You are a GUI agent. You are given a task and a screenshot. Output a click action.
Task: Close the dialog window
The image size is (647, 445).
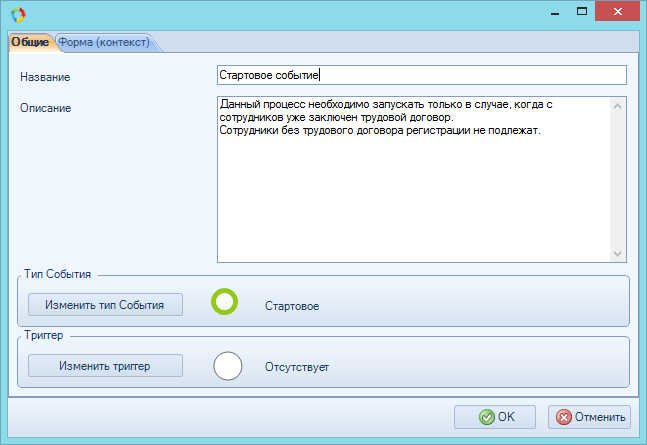[x=617, y=11]
